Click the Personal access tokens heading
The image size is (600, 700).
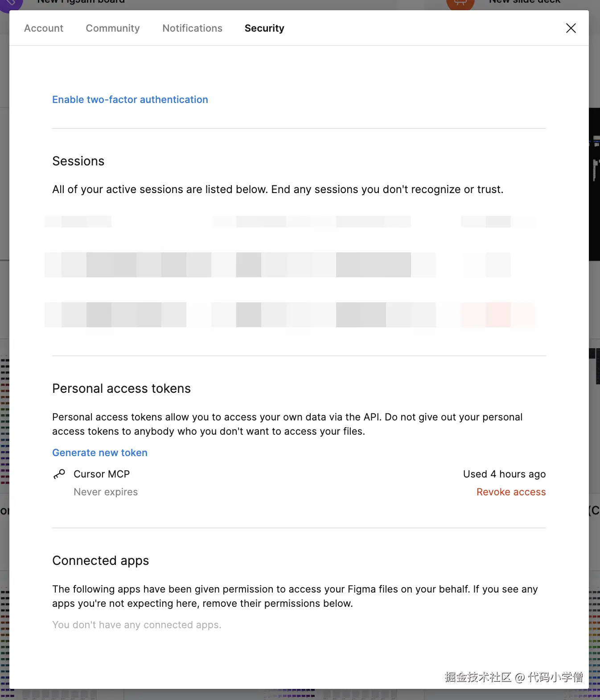[x=121, y=388]
